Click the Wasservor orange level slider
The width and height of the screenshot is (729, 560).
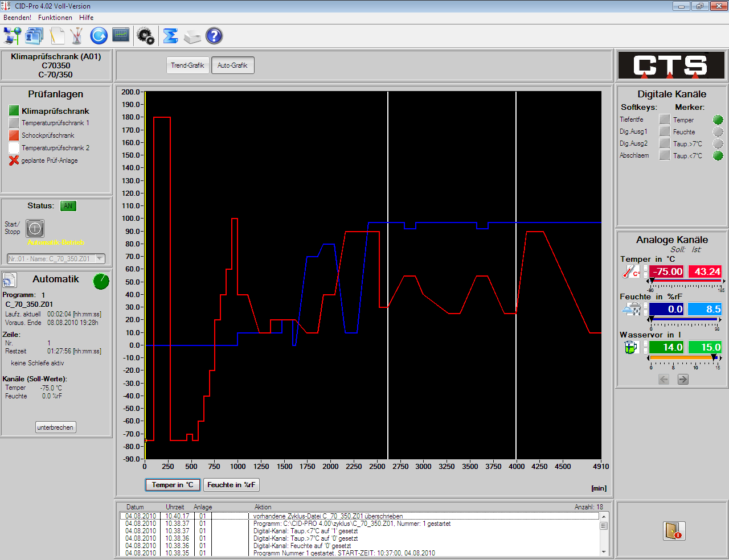tap(685, 357)
